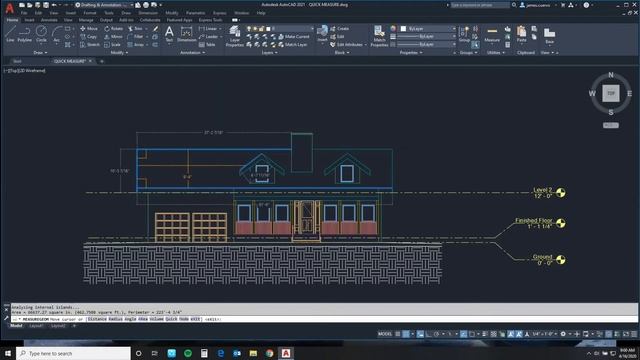The width and height of the screenshot is (640, 360).
Task: Open the annotation scale dropdown in status bar
Action: [x=545, y=334]
